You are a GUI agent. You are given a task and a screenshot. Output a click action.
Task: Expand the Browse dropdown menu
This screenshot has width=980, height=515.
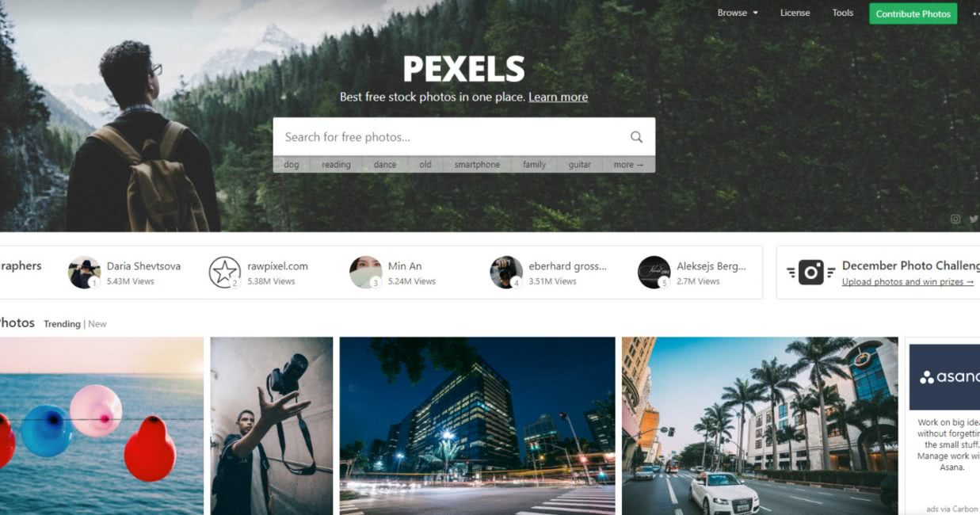[738, 13]
